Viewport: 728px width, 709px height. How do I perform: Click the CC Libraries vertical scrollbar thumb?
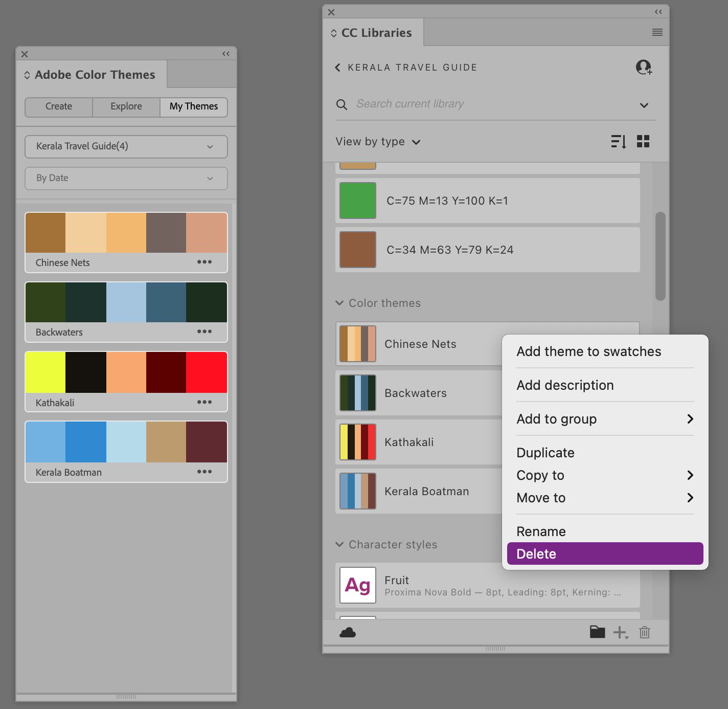pyautogui.click(x=661, y=256)
